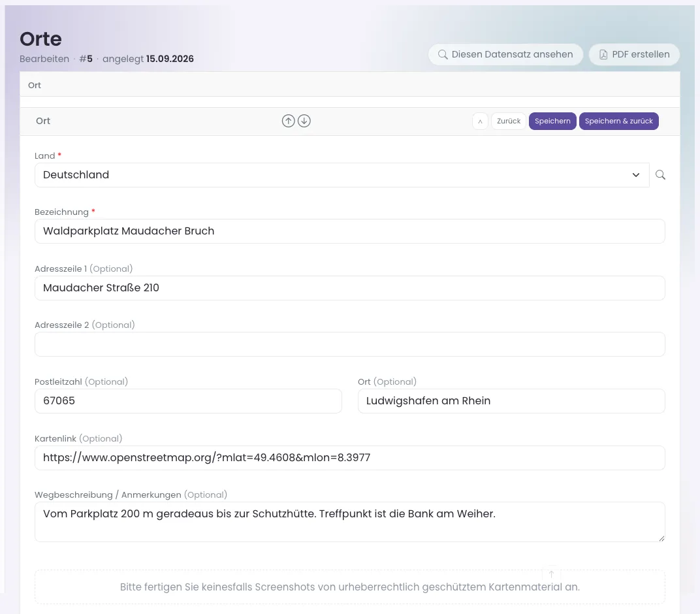Click the empty Adresszeile 2 field
The image size is (700, 614).
point(350,344)
